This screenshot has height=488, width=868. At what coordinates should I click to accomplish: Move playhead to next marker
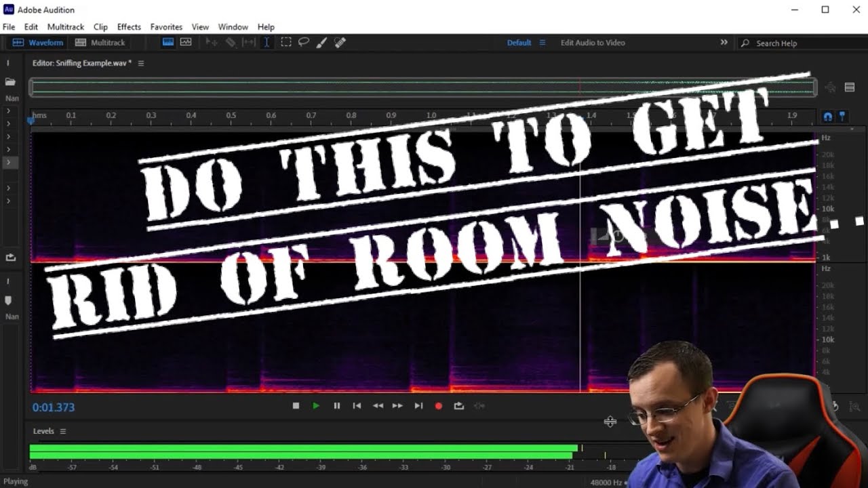point(418,406)
